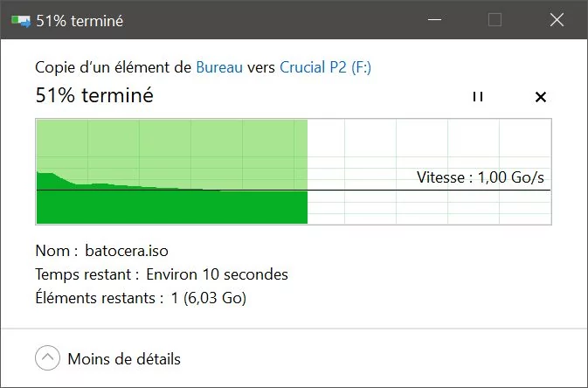Click the 'Copie d'un élément de' text
The height and width of the screenshot is (388, 588).
[114, 67]
